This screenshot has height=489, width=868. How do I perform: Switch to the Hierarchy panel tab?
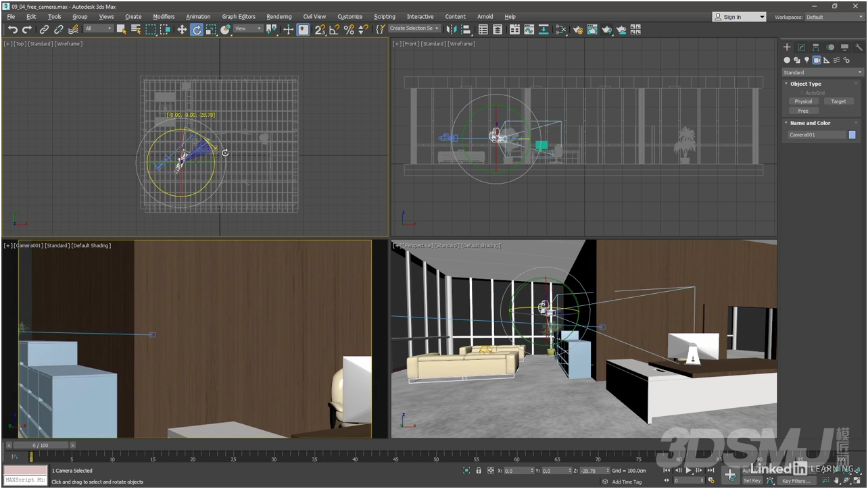816,47
